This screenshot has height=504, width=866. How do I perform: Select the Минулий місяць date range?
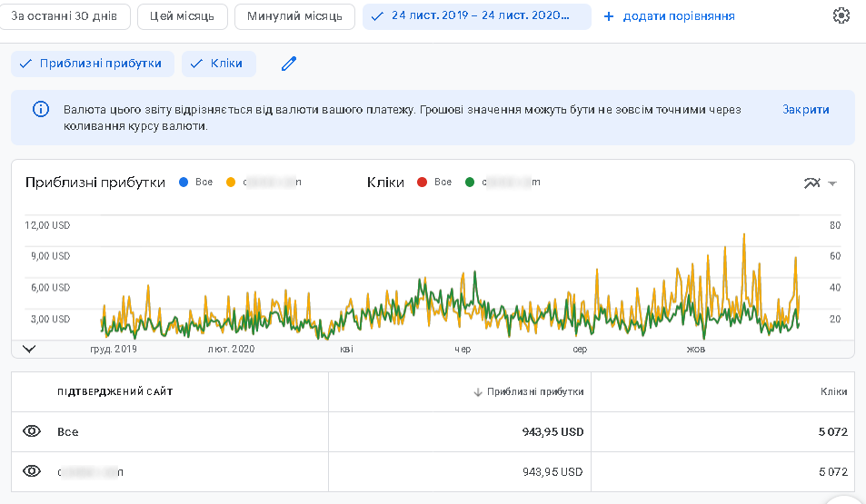[294, 16]
